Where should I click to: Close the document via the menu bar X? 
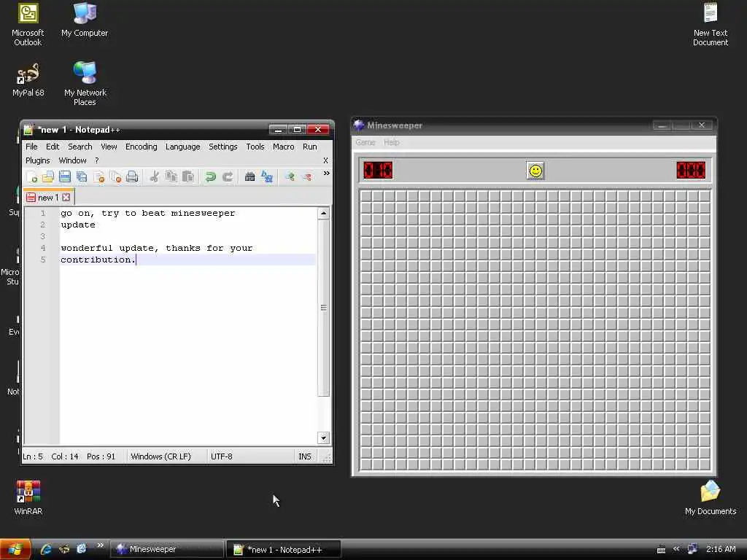click(x=326, y=160)
